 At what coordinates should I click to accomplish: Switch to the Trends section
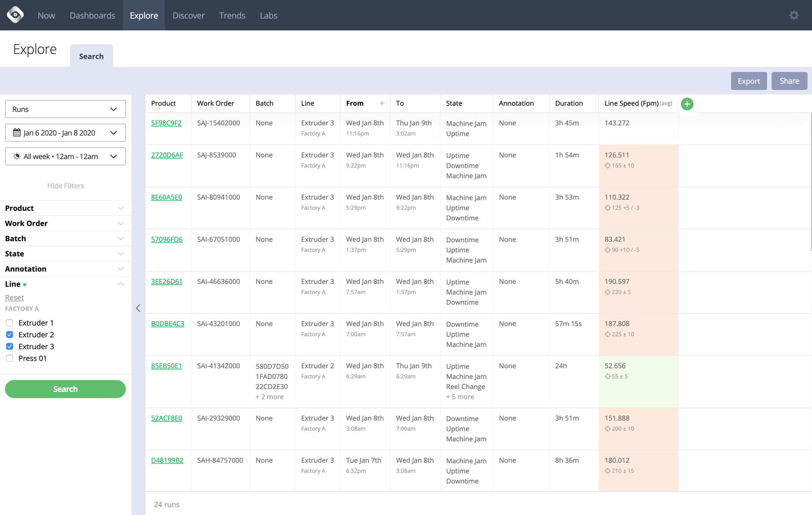coord(232,15)
